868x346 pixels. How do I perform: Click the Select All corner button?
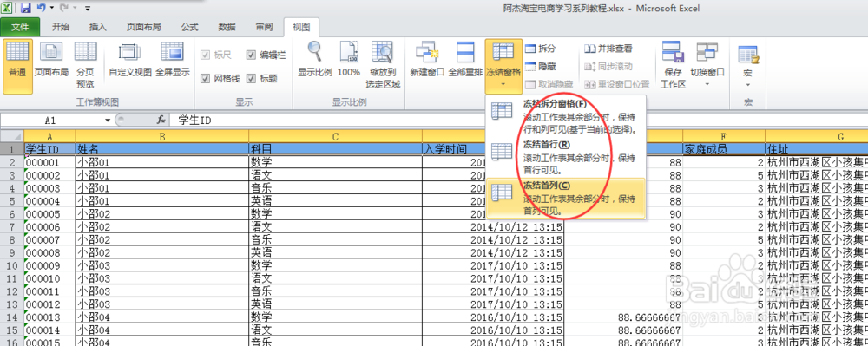click(11, 136)
